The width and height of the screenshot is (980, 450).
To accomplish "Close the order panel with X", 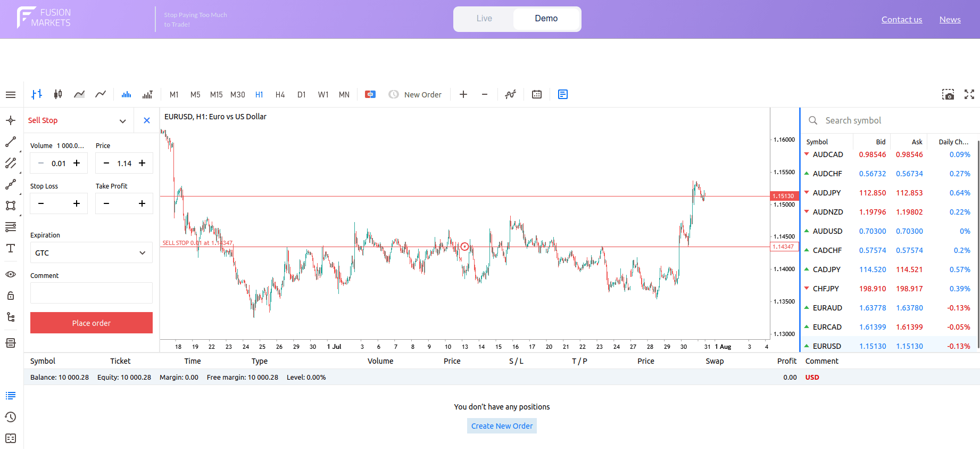I will (x=147, y=120).
